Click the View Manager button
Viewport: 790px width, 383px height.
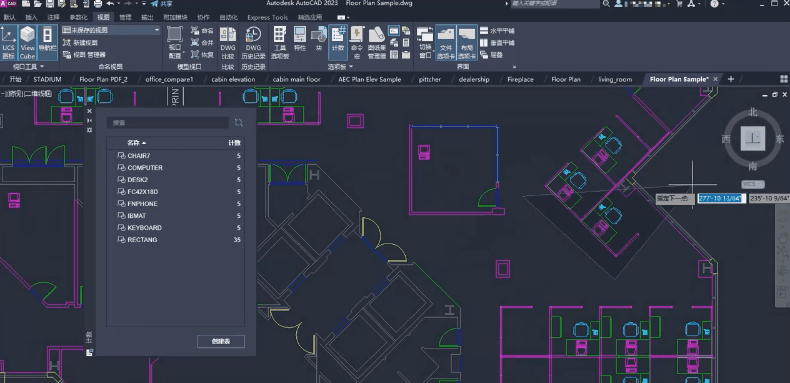click(85, 54)
